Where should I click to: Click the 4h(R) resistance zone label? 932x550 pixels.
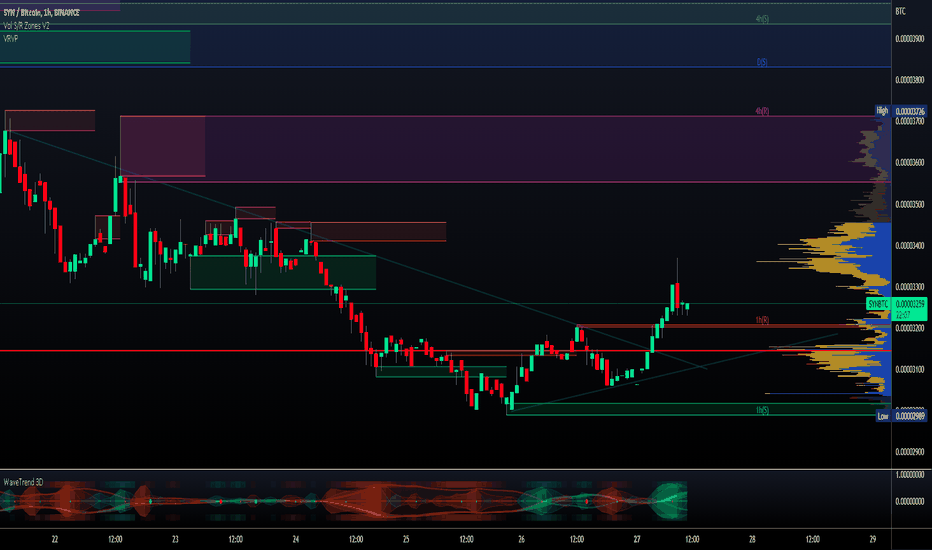click(x=762, y=111)
